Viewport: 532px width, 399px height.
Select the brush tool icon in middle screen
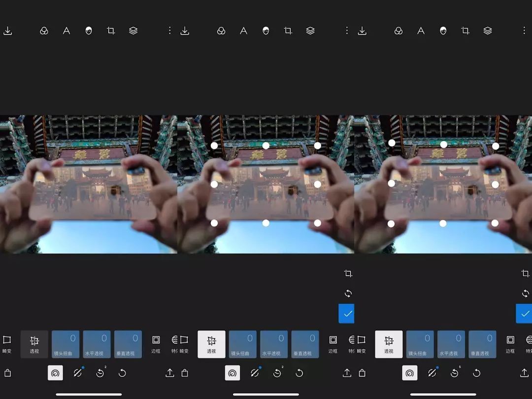255,373
